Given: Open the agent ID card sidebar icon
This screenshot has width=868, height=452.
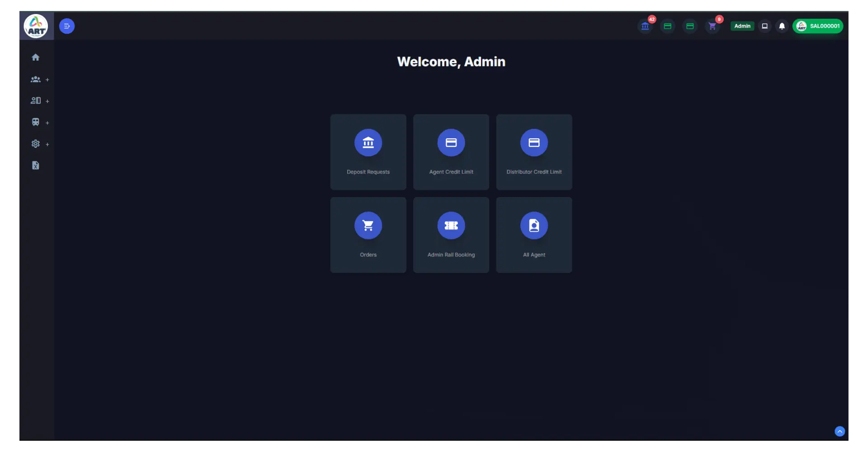Looking at the screenshot, I should point(36,101).
